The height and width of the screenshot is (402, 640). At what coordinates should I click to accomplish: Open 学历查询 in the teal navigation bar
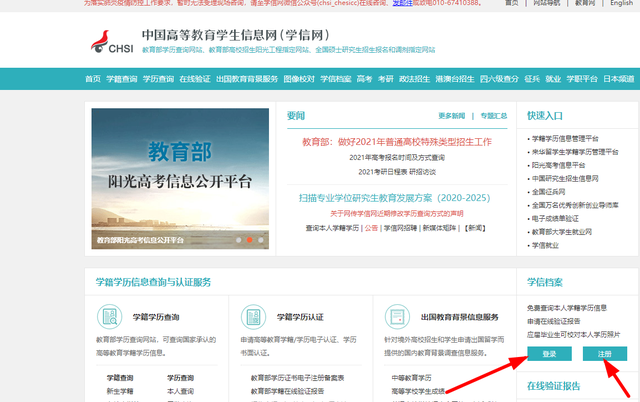pos(158,79)
